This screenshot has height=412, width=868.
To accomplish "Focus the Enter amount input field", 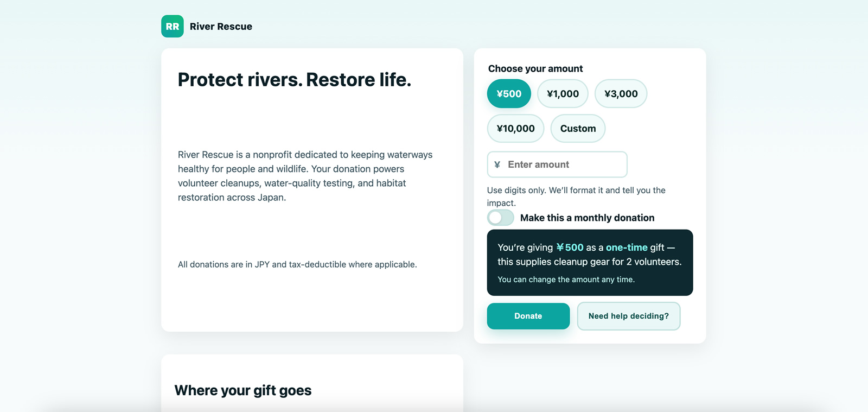I will (x=557, y=164).
